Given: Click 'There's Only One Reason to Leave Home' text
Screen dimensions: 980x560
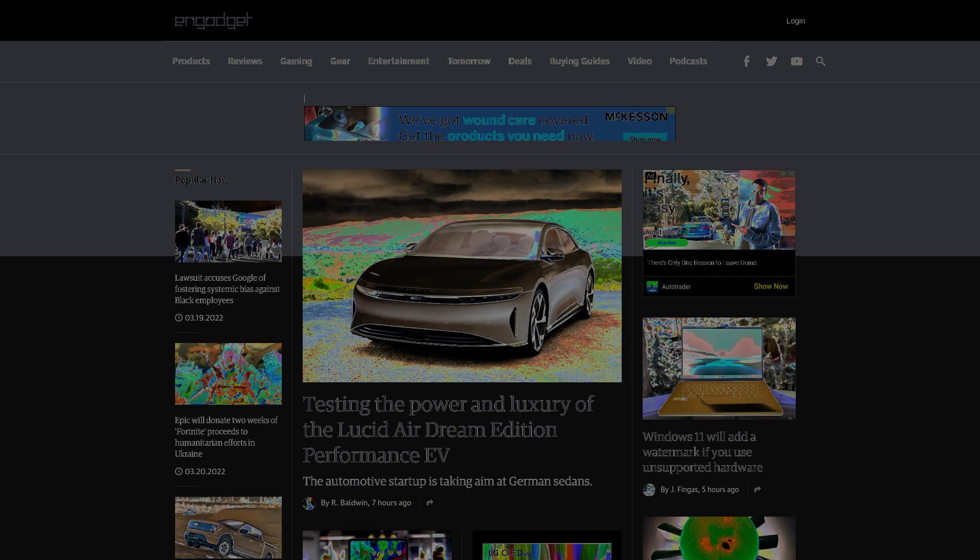Looking at the screenshot, I should 702,263.
